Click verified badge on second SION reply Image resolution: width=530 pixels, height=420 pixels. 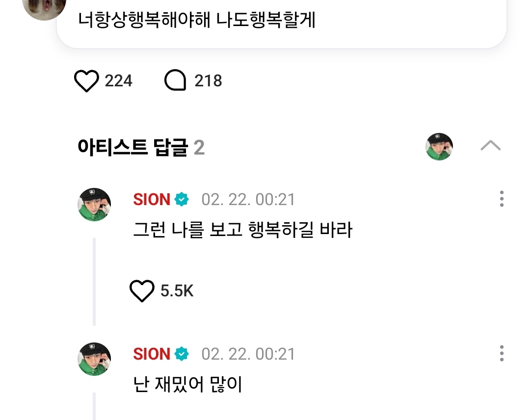[x=182, y=354]
